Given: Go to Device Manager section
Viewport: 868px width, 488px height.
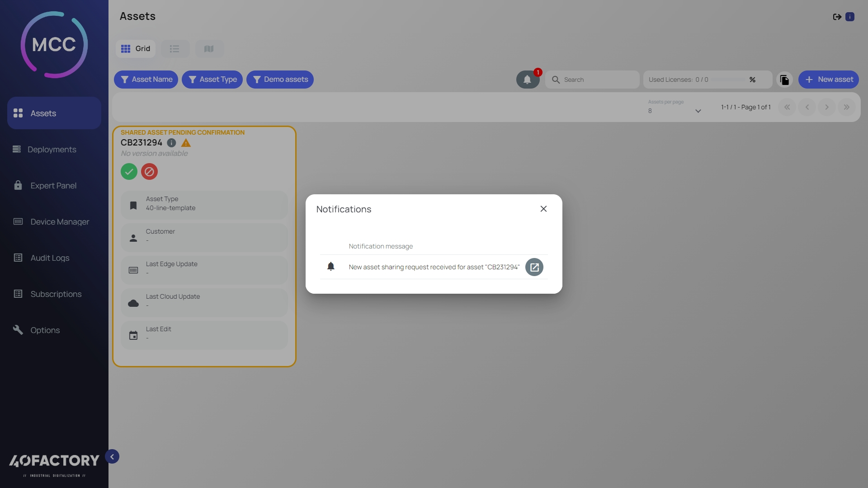Looking at the screenshot, I should [60, 222].
